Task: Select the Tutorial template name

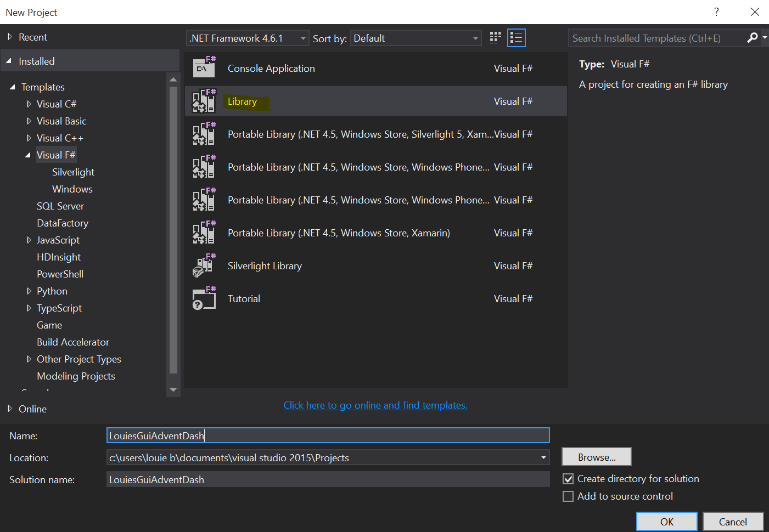Action: point(244,298)
